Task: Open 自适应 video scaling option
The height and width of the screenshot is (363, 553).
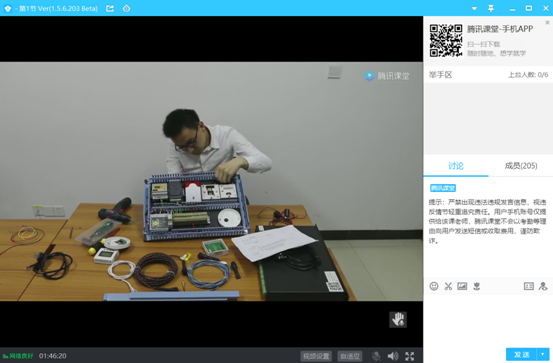Action: [x=350, y=356]
